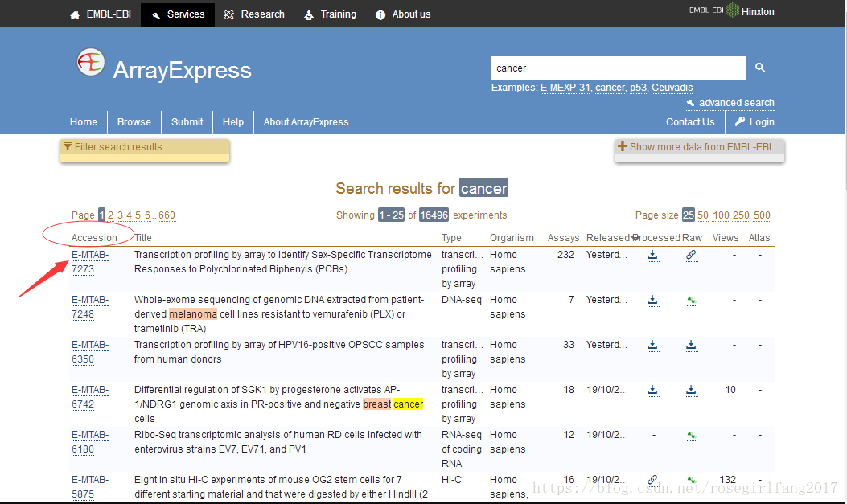Open the Submit tab
The height and width of the screenshot is (504, 847).
pyautogui.click(x=187, y=122)
